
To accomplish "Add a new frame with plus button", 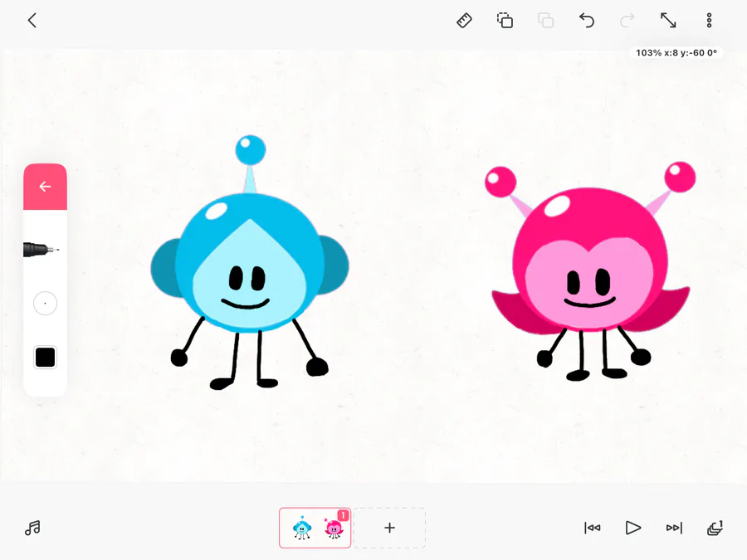I will coord(389,528).
